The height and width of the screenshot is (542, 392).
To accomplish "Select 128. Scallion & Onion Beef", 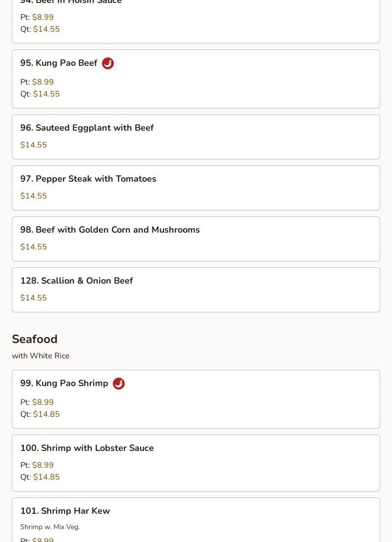I will pos(196,290).
